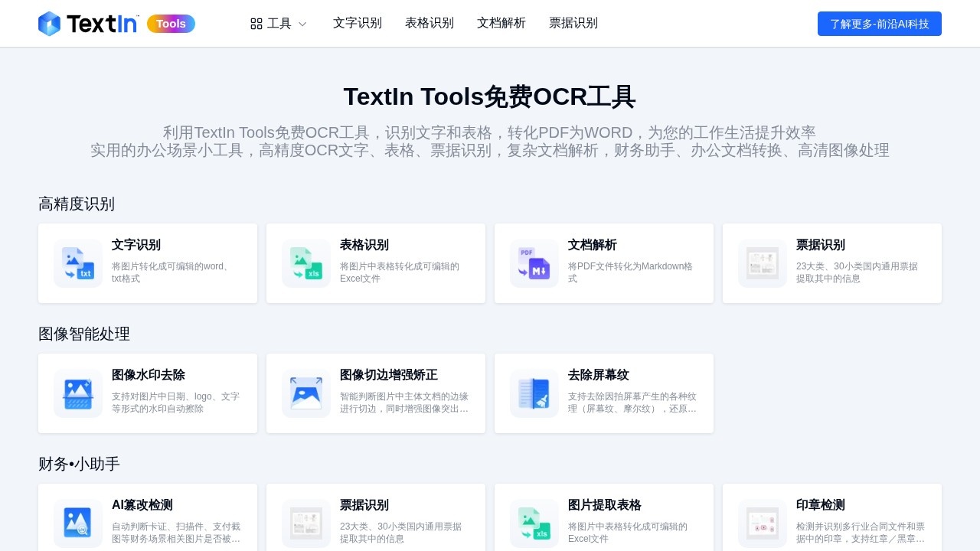
Task: Open the 票据识别 navigation item
Action: pos(573,23)
